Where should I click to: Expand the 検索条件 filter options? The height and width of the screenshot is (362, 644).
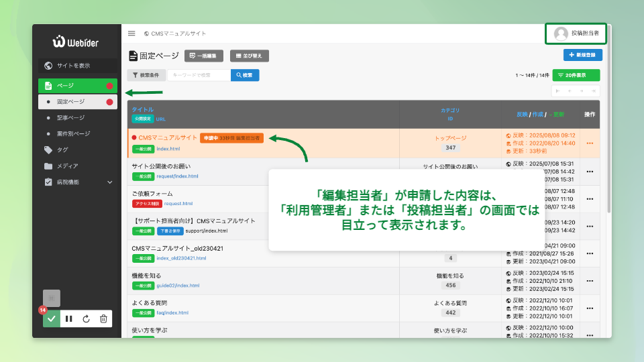146,75
